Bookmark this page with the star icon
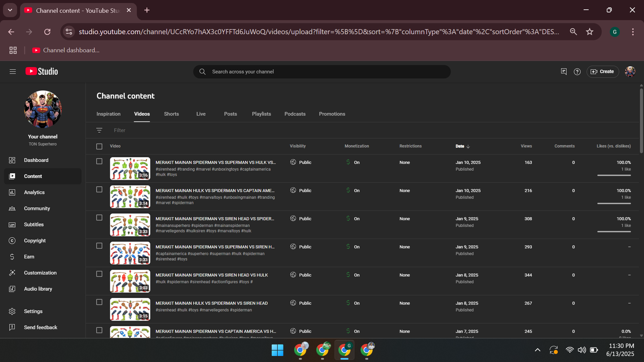644x362 pixels. pos(590,32)
